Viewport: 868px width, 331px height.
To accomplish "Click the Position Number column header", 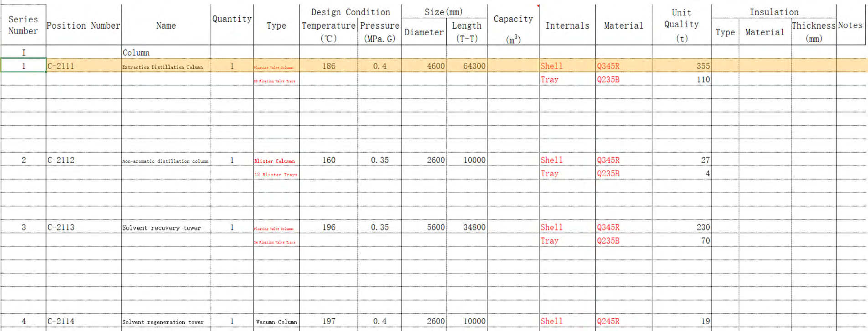I will click(83, 25).
